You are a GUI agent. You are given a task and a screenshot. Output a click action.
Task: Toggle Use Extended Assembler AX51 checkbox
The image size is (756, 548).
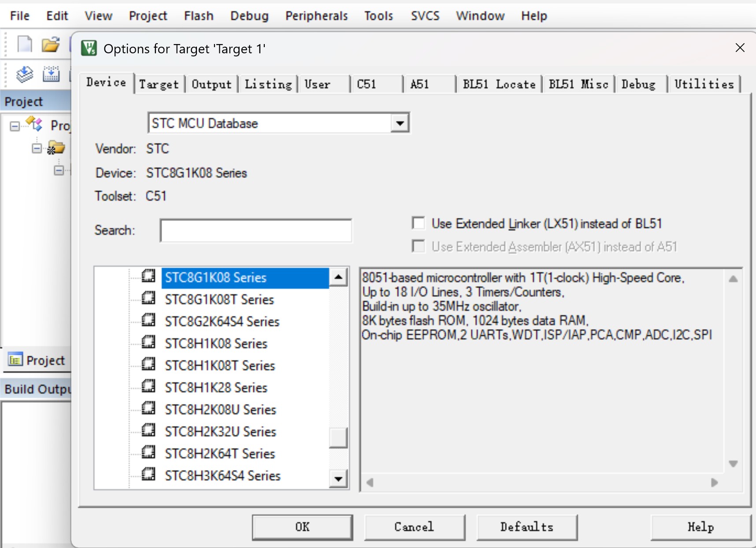pyautogui.click(x=419, y=246)
